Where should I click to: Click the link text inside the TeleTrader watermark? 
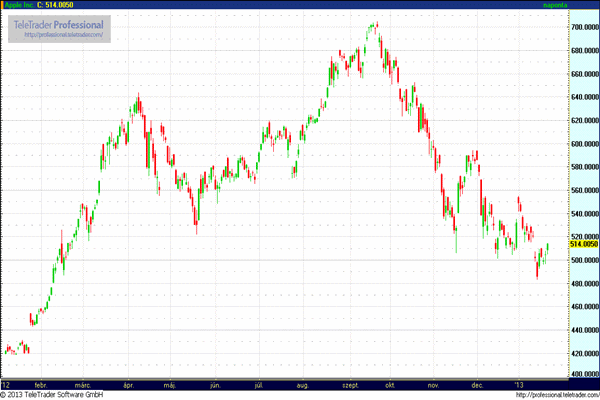[61, 34]
